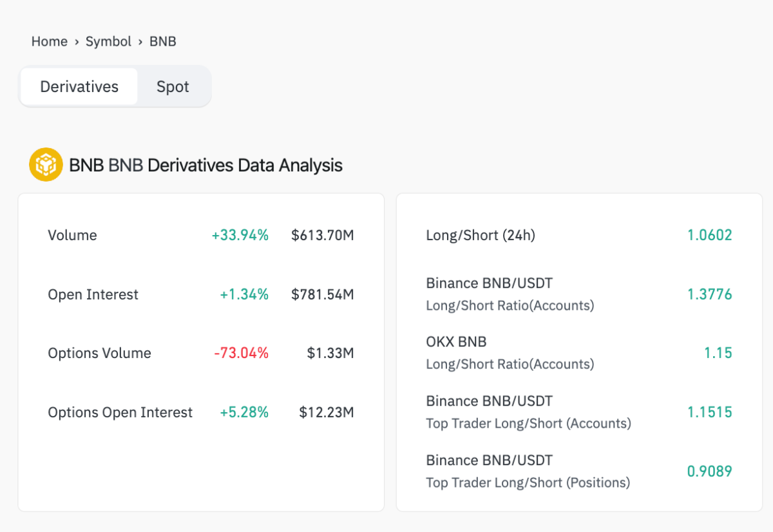Click the $613.70M volume value

[x=323, y=235]
